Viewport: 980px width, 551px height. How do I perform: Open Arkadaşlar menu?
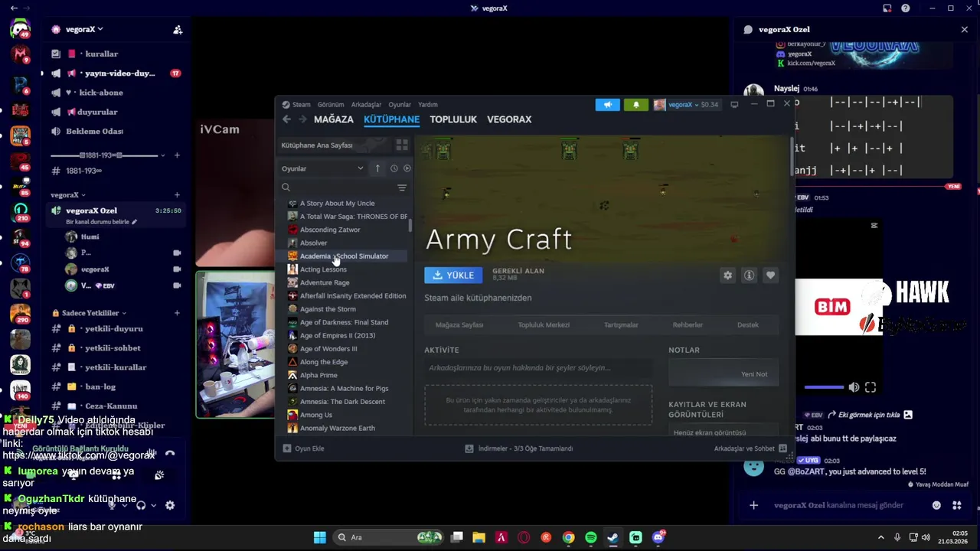366,105
